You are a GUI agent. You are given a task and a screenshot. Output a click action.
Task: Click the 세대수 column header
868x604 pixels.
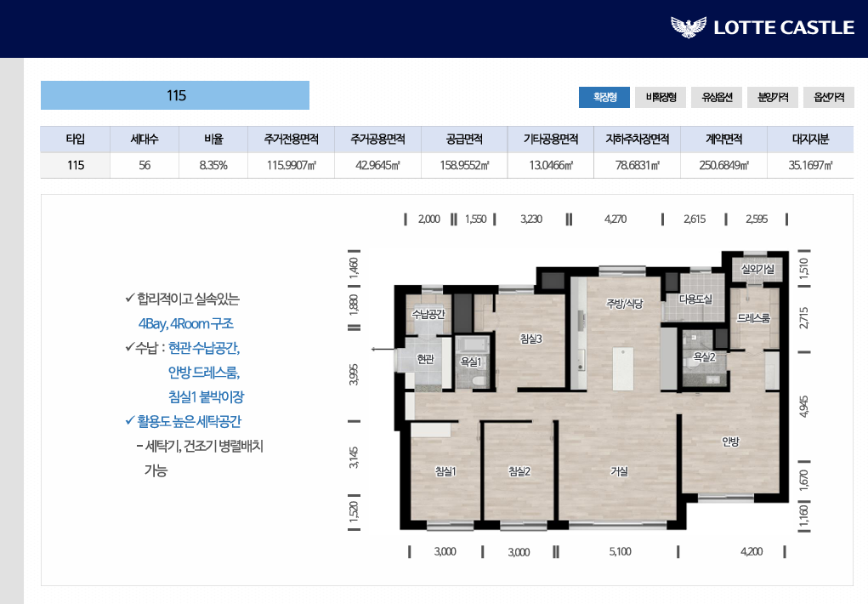click(145, 139)
